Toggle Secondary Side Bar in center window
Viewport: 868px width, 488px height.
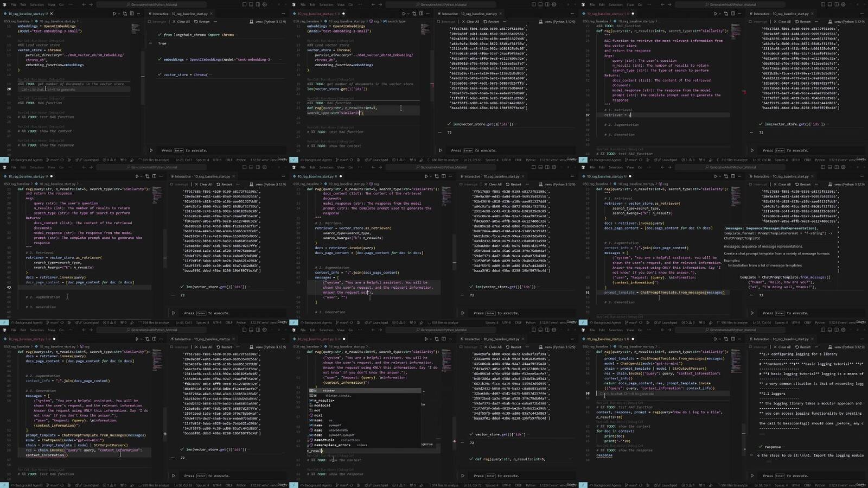pyautogui.click(x=547, y=167)
